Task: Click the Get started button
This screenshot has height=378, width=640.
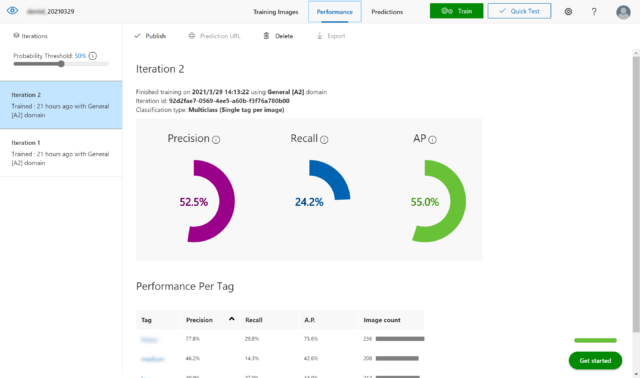Action: pos(595,360)
